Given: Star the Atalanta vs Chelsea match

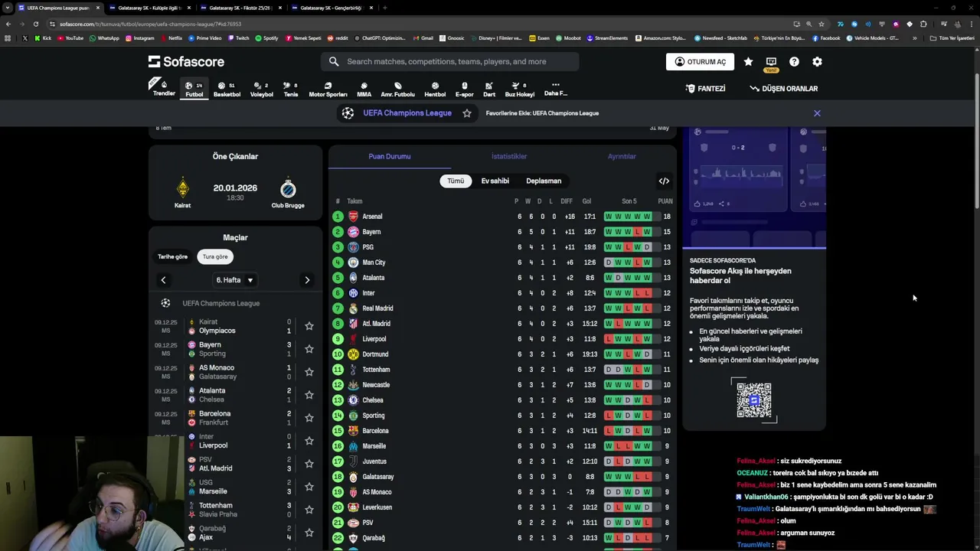Looking at the screenshot, I should tap(309, 395).
